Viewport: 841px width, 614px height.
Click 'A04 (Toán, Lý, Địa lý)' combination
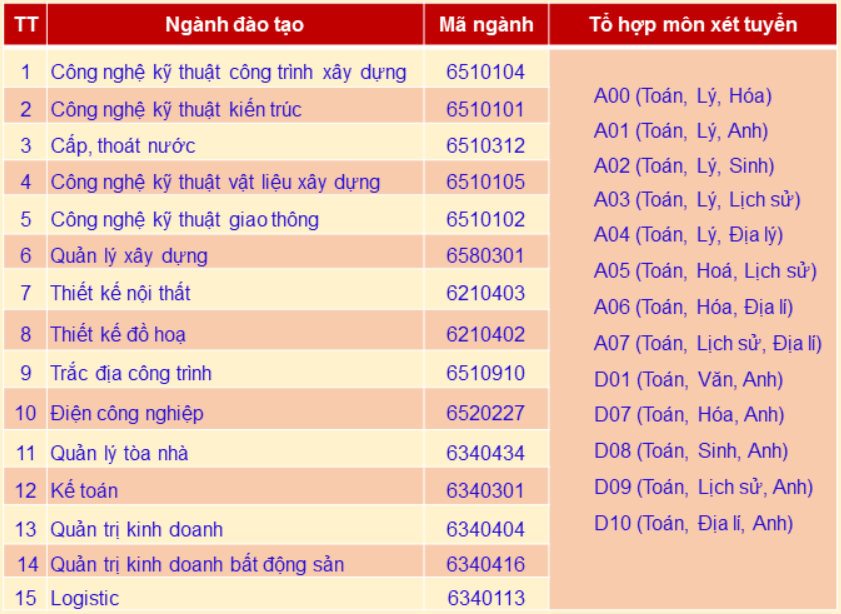click(689, 235)
